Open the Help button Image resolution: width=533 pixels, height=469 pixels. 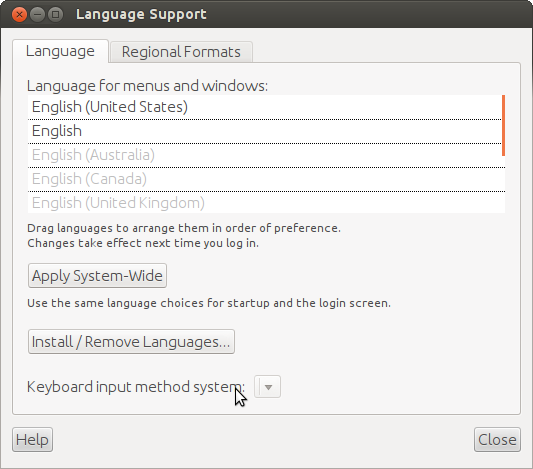coord(32,439)
